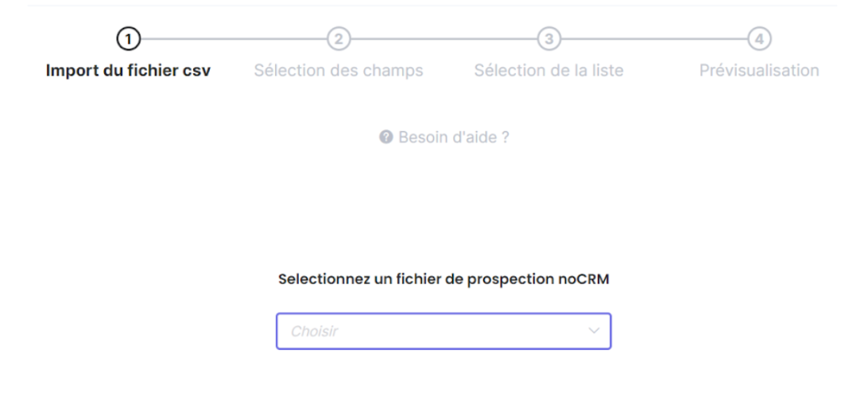Go to Sélection des champs step label
This screenshot has width=868, height=413.
(339, 70)
